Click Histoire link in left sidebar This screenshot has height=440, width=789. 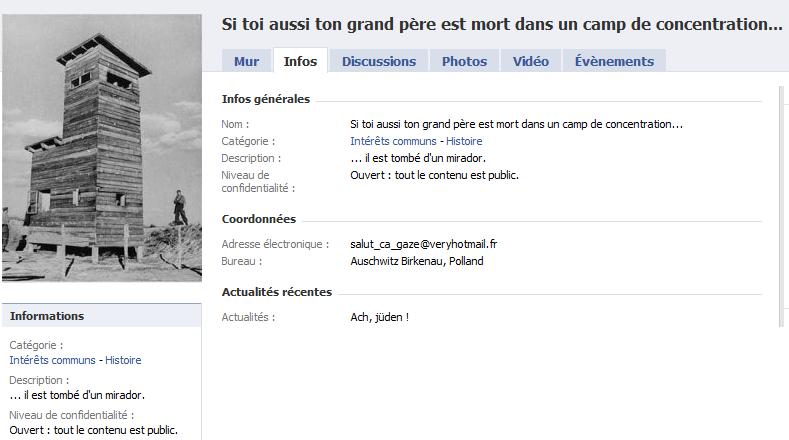(x=123, y=360)
